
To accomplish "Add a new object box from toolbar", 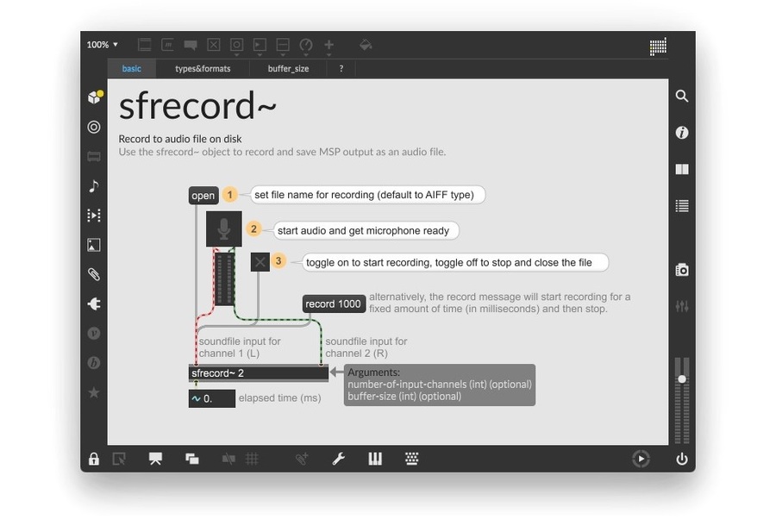I will (145, 45).
